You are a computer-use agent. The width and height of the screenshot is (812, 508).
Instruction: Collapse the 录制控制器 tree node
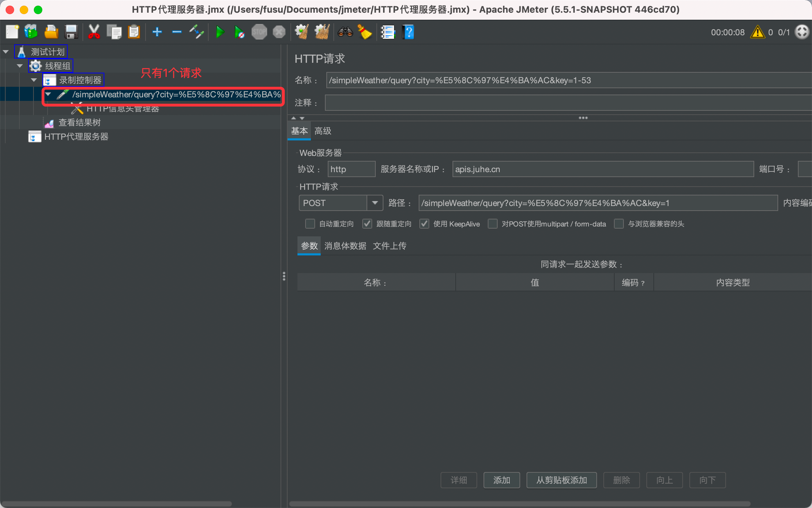34,80
